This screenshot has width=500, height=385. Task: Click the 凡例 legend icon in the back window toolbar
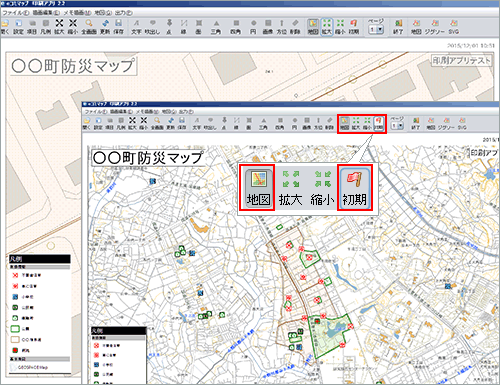pos(46,27)
